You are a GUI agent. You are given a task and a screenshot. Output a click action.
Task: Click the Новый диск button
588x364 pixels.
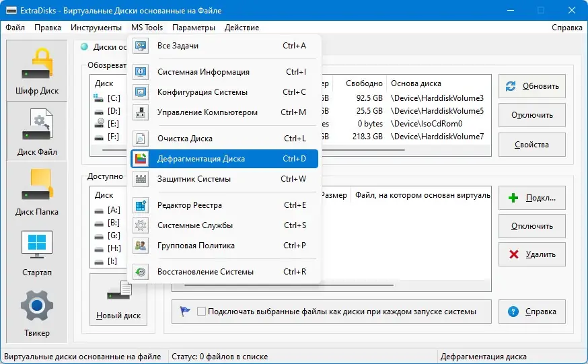118,299
